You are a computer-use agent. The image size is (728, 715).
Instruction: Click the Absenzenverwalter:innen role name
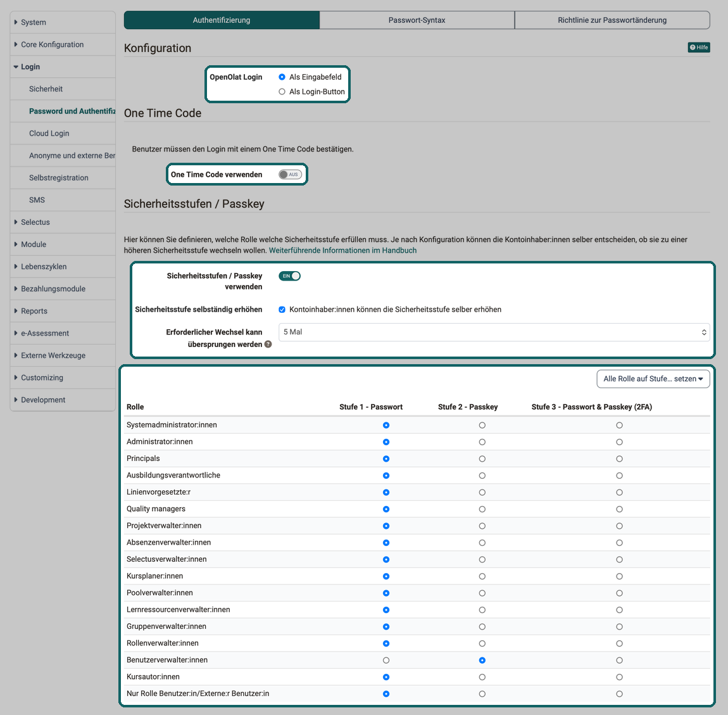(168, 543)
